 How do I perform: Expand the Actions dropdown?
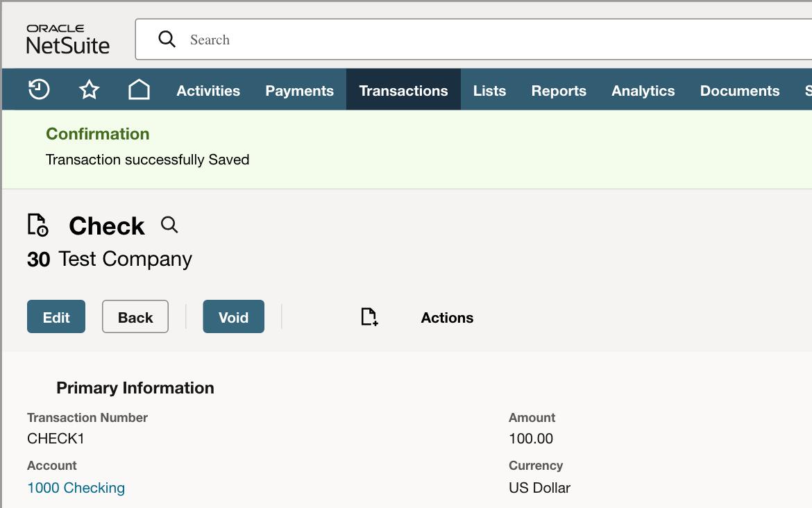click(x=447, y=317)
